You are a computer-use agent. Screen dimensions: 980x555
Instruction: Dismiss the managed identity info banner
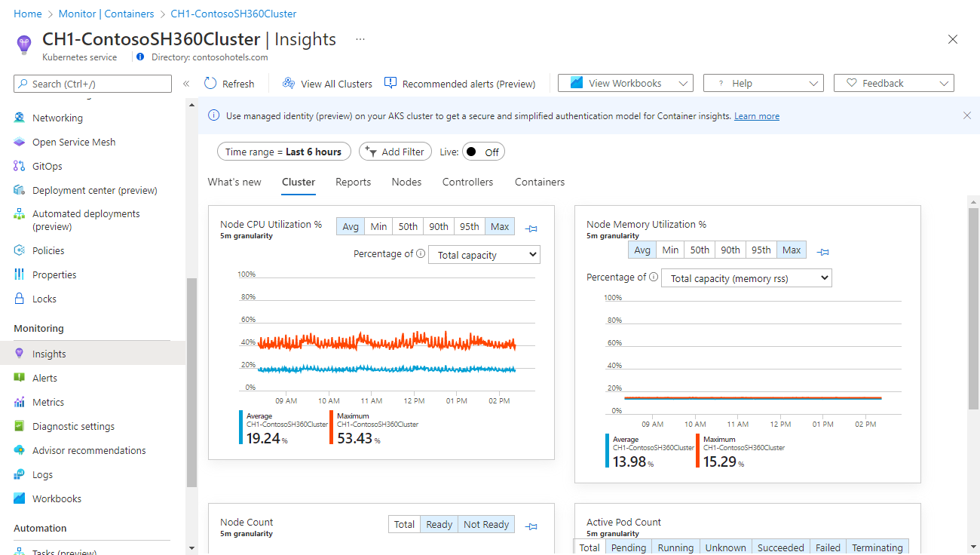click(967, 115)
